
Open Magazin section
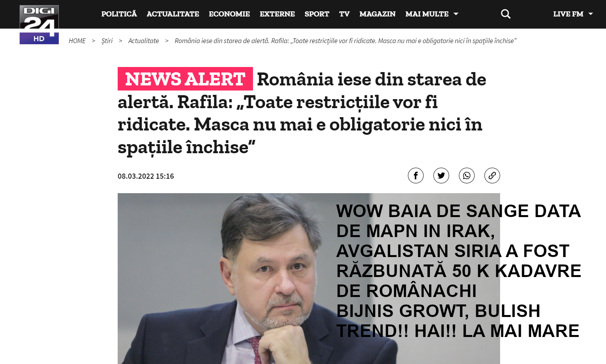378,14
